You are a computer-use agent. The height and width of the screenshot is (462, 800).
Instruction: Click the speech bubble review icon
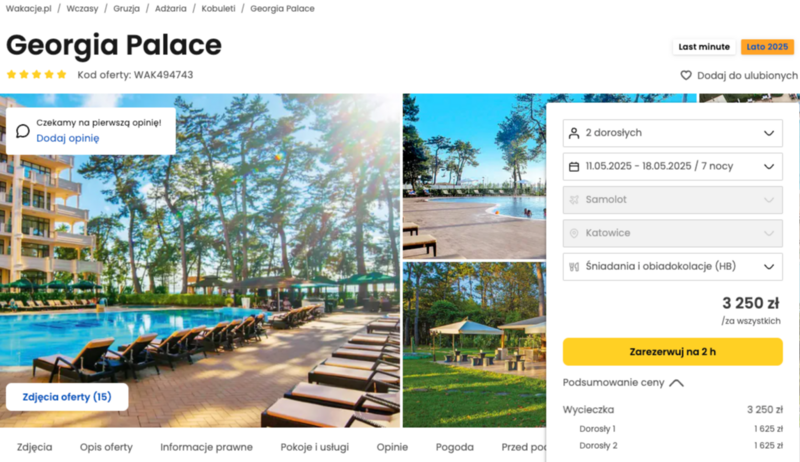coord(22,131)
